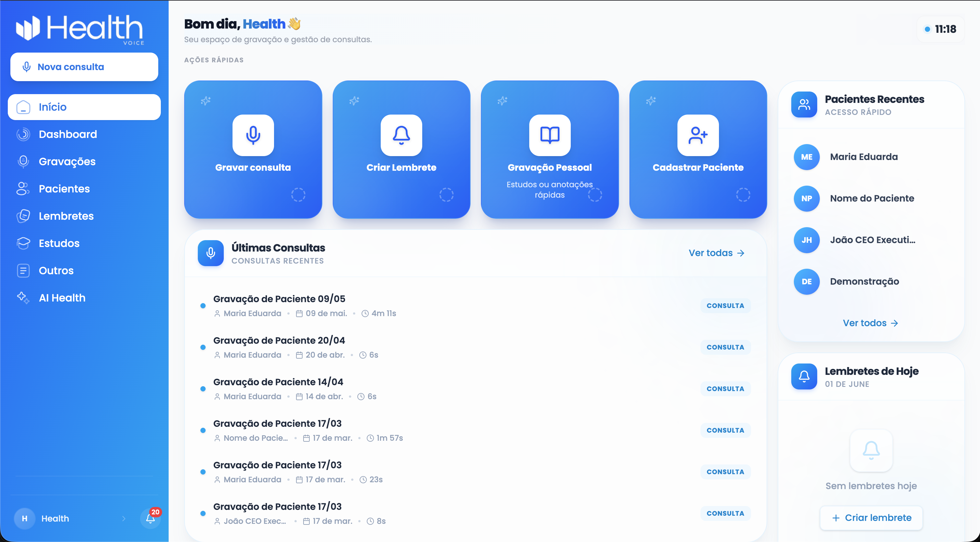Click the Outros document icon

point(23,271)
